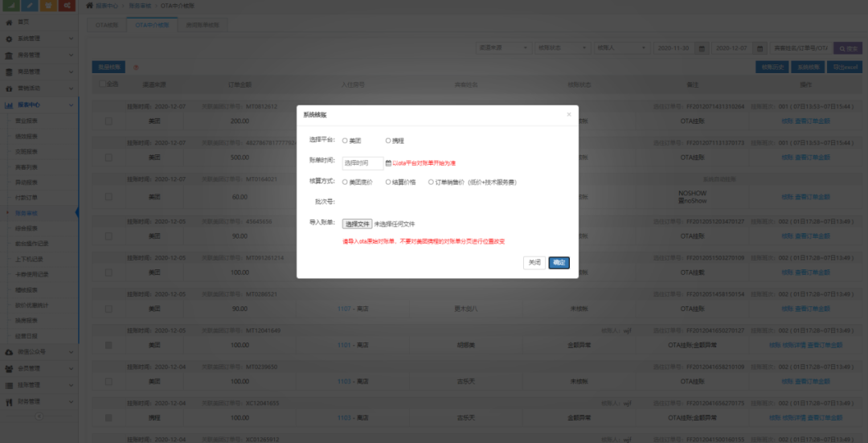Open the calendar icon beside 选择时间
Image resolution: width=868 pixels, height=443 pixels.
388,163
